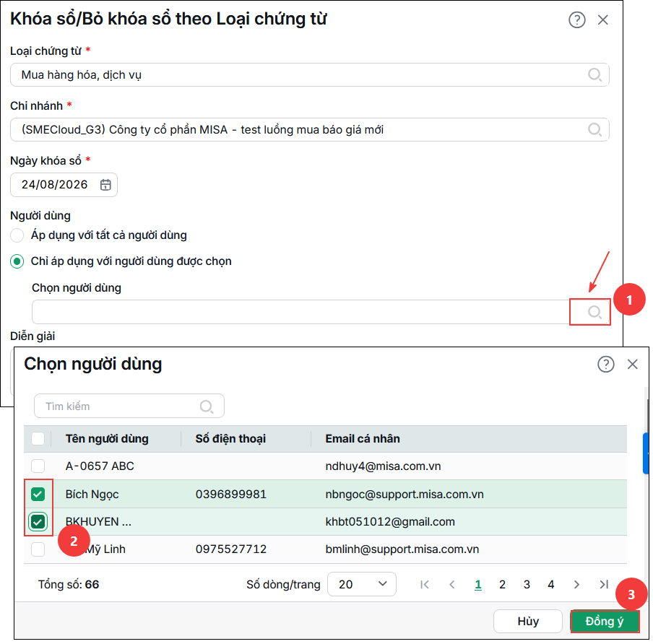The image size is (653, 644).
Task: Go to last page of user list
Action: click(604, 585)
